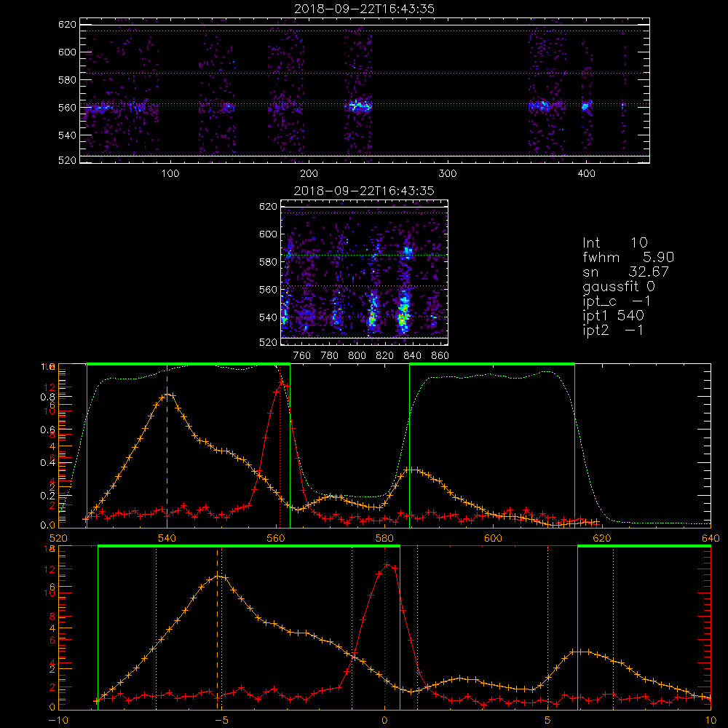Click the brightest blob near 235 in top panel

359,106
